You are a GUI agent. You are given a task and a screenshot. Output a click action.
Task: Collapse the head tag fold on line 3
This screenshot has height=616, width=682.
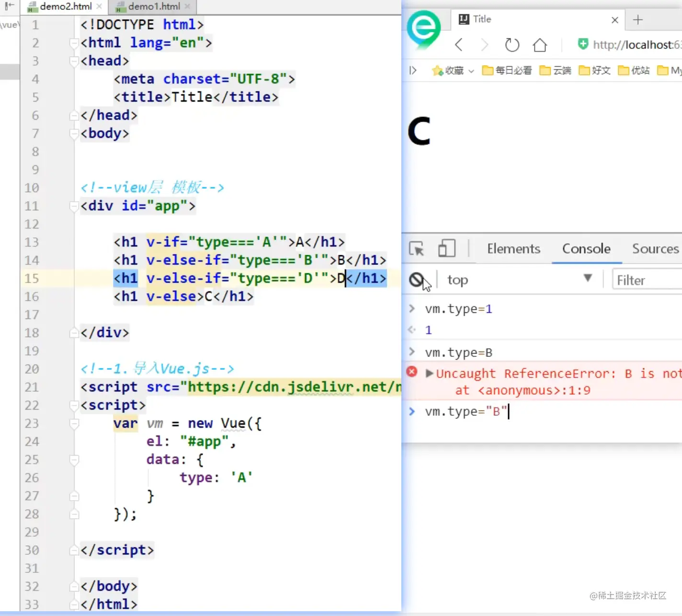pos(74,61)
